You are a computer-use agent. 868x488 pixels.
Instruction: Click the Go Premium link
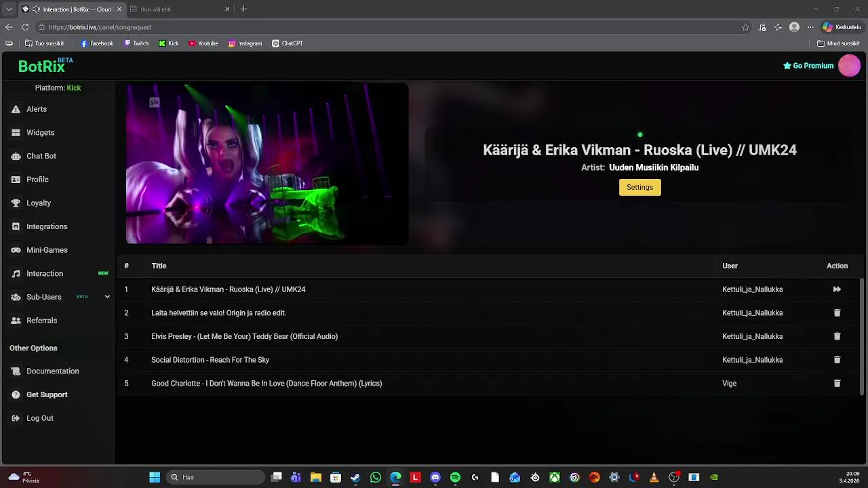(x=808, y=66)
